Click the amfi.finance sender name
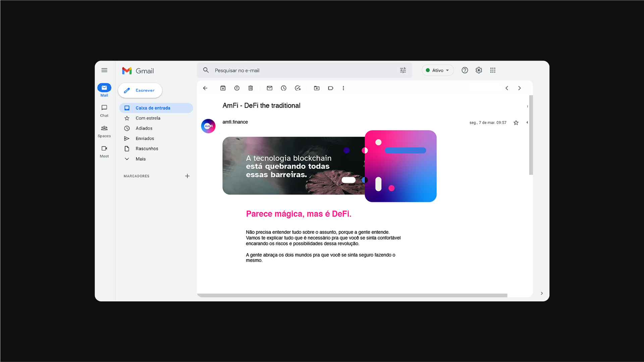644x362 pixels. 235,122
